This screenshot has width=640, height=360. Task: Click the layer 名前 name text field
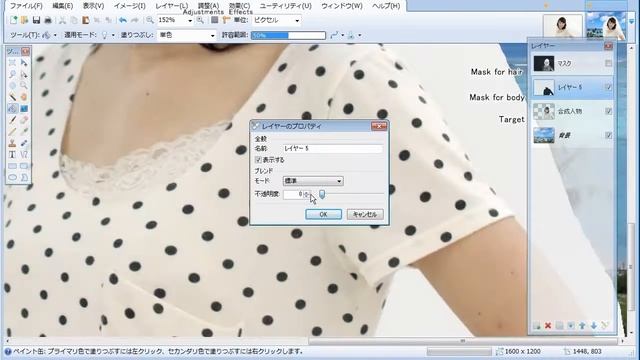click(332, 149)
